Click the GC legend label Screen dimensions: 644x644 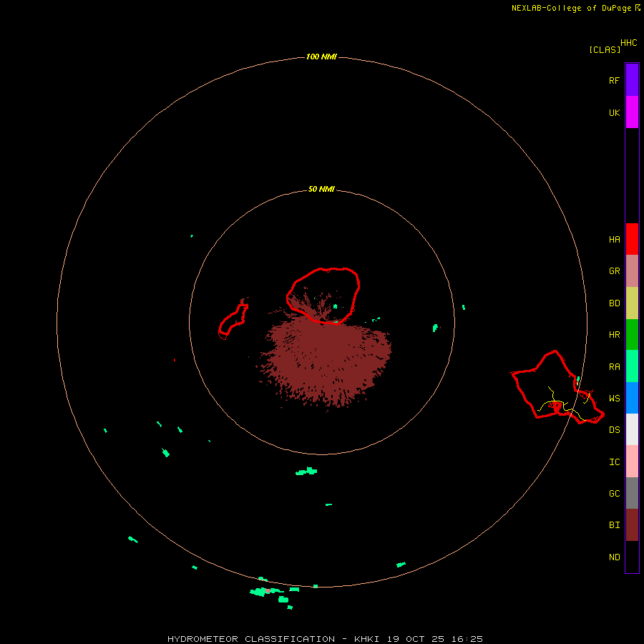[x=614, y=494]
